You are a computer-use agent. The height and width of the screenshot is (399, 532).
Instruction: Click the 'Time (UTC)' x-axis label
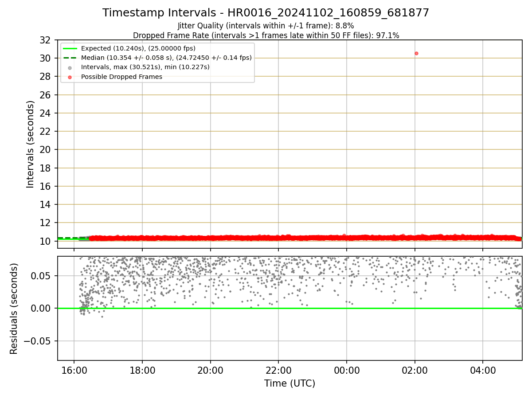[289, 383]
